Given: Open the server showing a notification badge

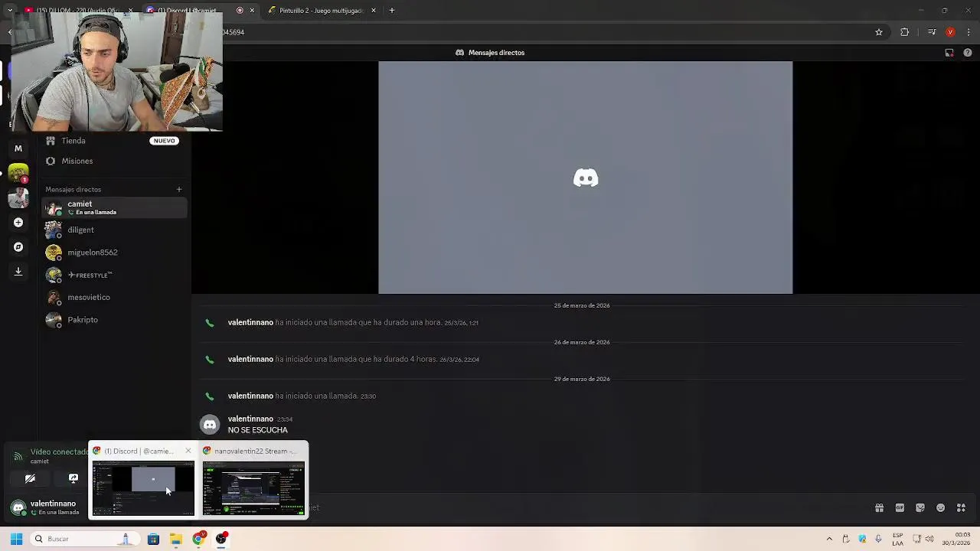Looking at the screenshot, I should click(18, 174).
